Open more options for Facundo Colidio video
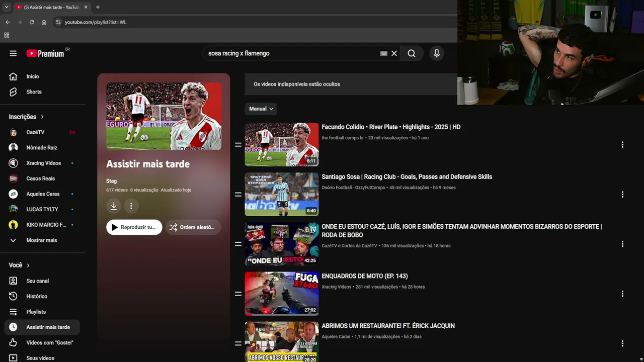Viewport: 644px width, 362px height. click(x=622, y=145)
